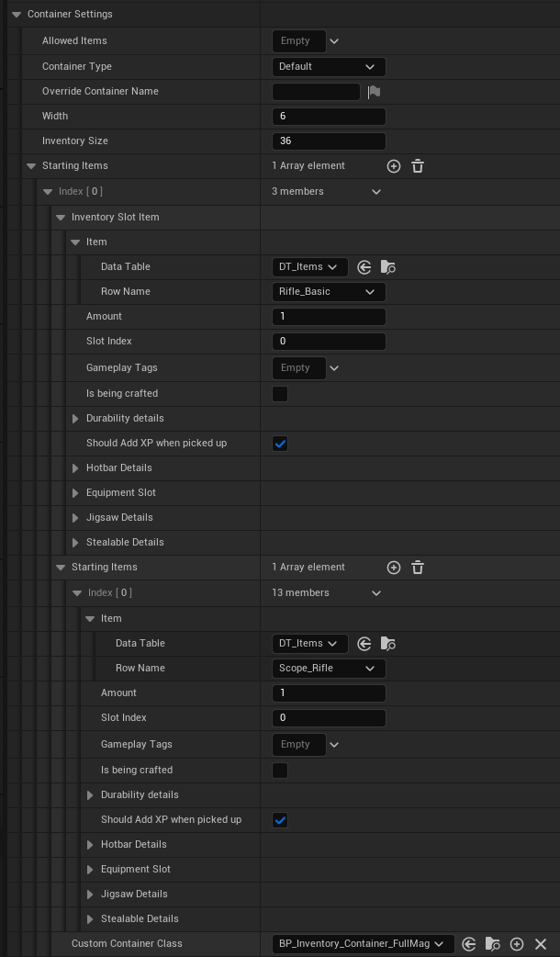Image resolution: width=560 pixels, height=957 pixels.
Task: Open Gameplay Tags dropdown for Rifle_Basic item
Action: (x=333, y=368)
